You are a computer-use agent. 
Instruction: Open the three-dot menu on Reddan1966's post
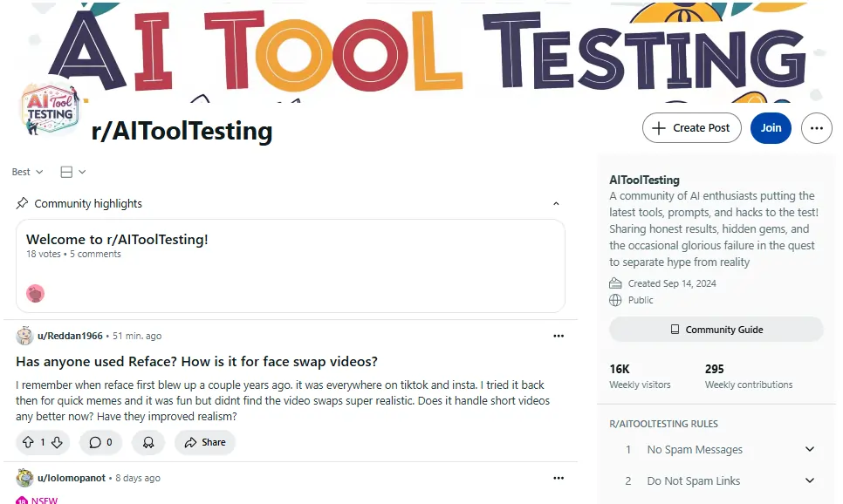point(559,336)
